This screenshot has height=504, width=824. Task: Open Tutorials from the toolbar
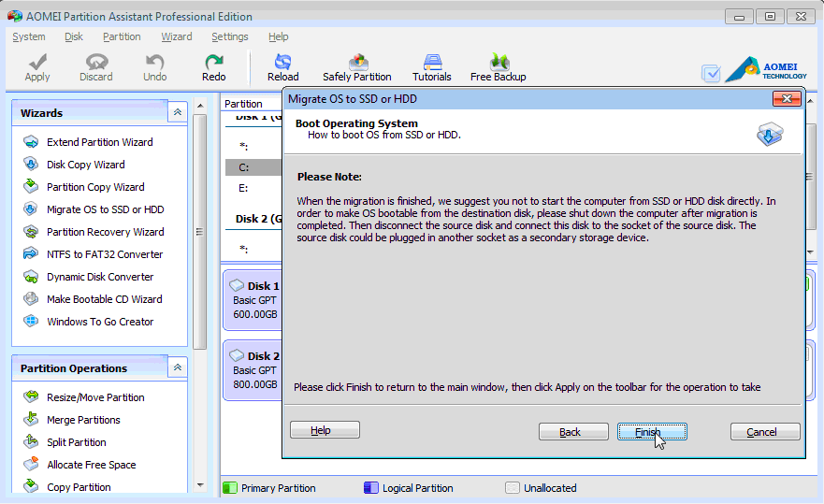pos(432,68)
